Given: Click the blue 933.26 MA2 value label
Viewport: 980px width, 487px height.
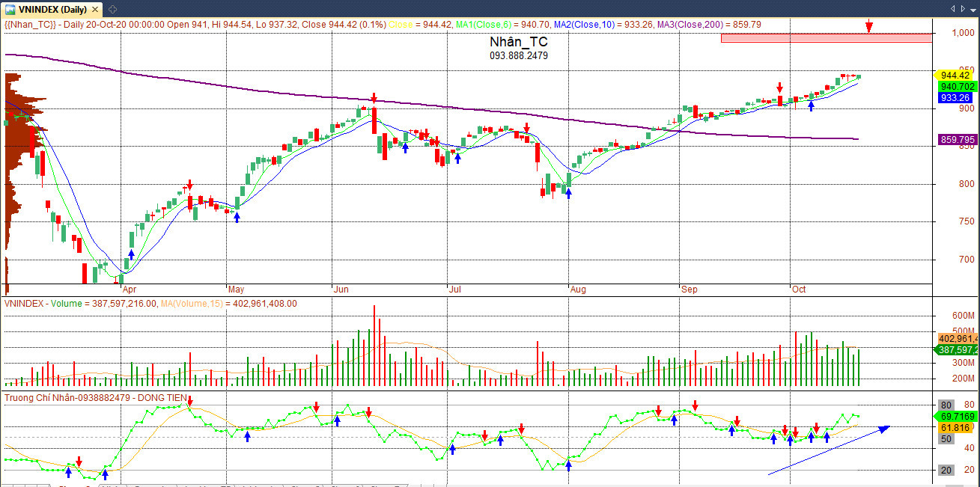Looking at the screenshot, I should [955, 97].
